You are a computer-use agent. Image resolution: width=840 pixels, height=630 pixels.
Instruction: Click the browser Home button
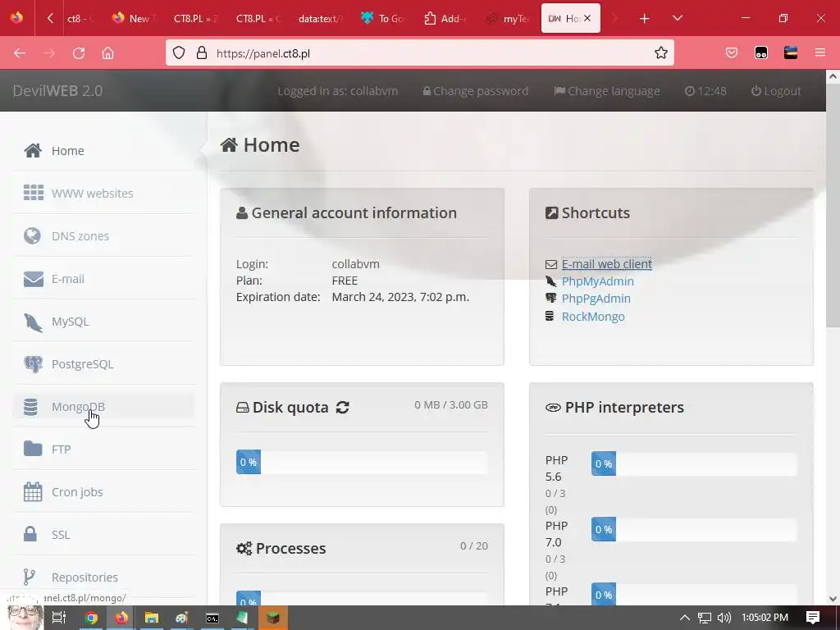(x=107, y=53)
